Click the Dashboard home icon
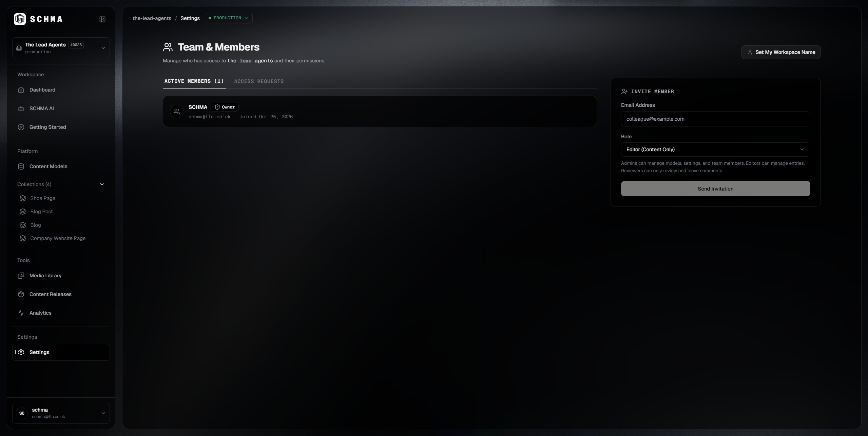The image size is (868, 436). [21, 90]
